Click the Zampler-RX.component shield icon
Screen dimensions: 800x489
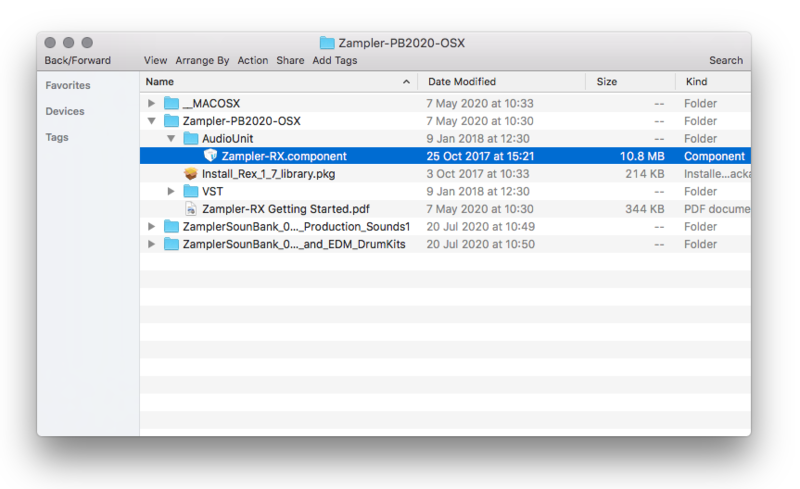coord(210,156)
